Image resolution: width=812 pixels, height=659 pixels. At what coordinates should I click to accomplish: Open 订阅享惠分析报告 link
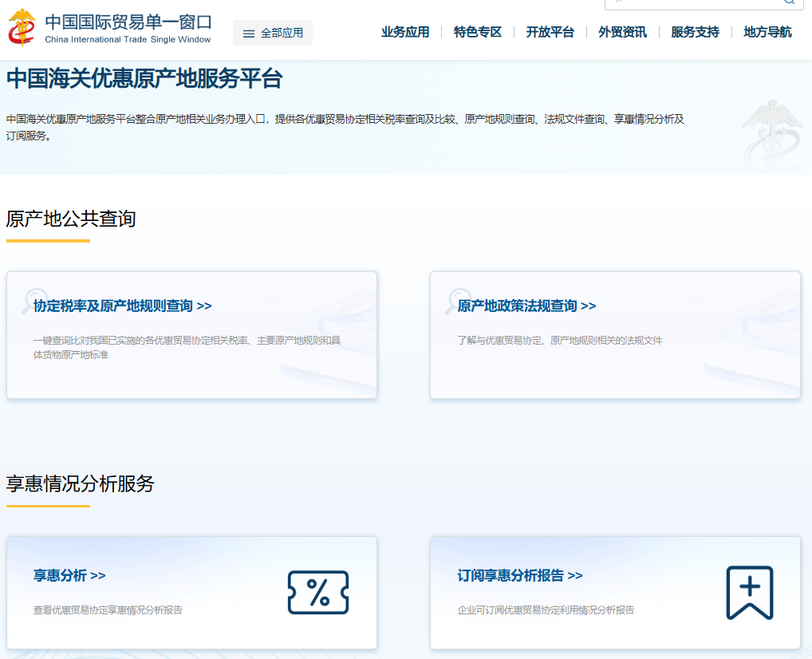point(520,575)
